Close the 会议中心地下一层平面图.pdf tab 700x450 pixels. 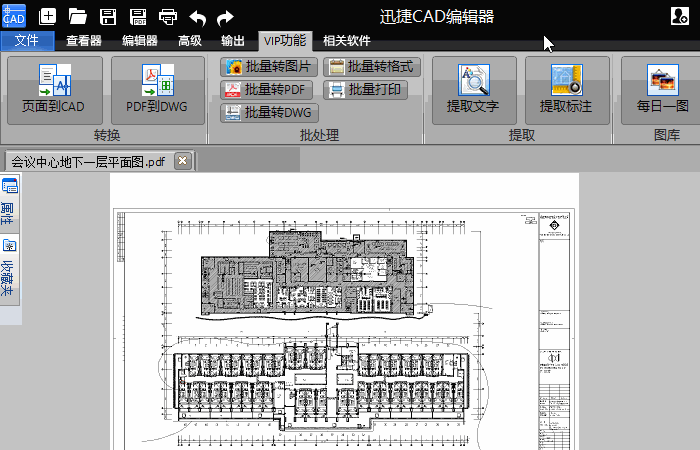pos(183,161)
